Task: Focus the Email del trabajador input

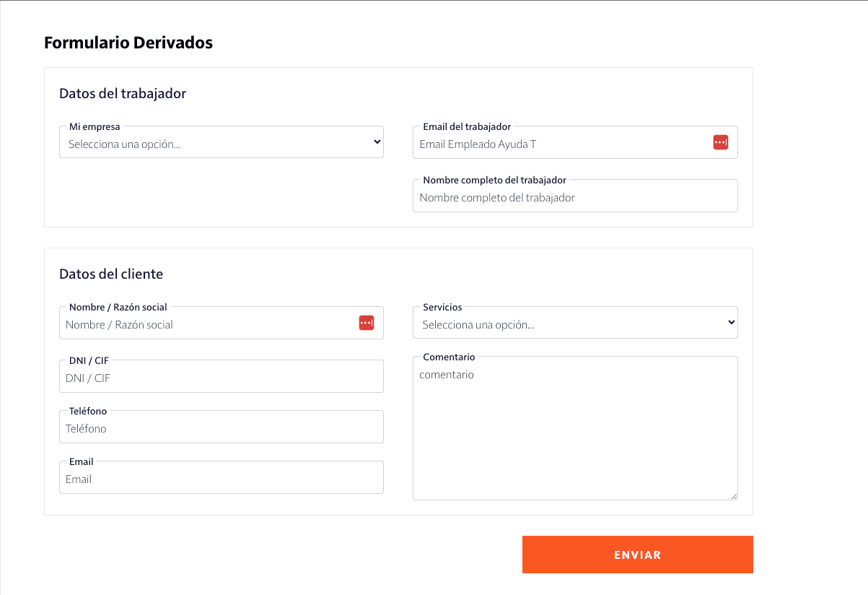Action: click(563, 142)
